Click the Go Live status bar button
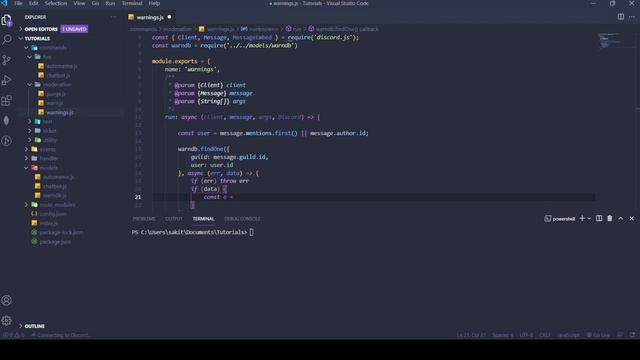 click(598, 335)
